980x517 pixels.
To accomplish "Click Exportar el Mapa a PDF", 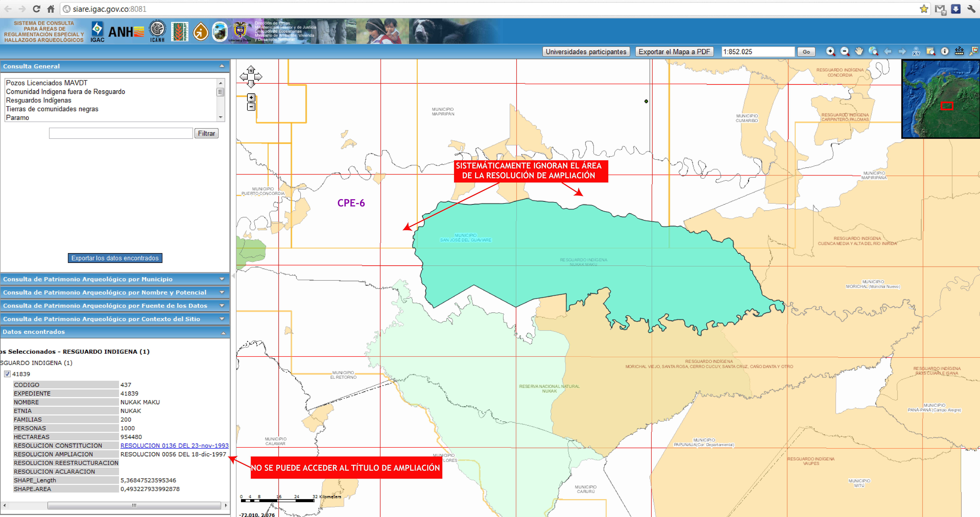I will 674,52.
